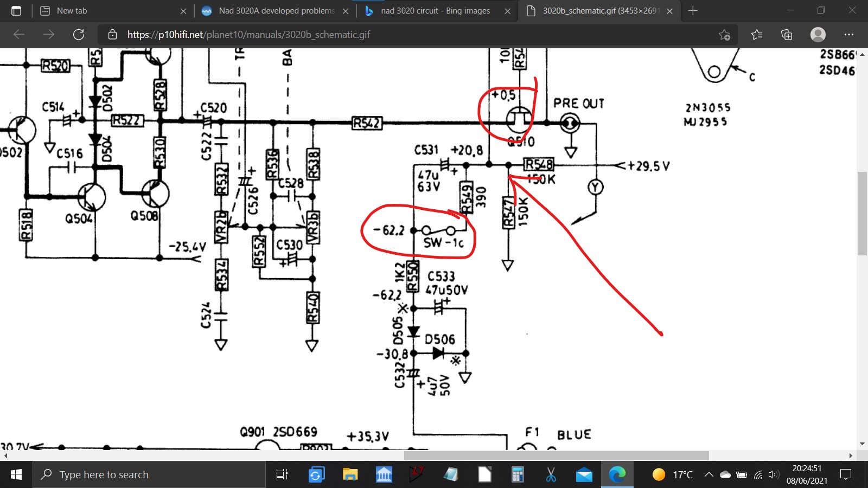868x488 pixels.
Task: Click the 2N3055 transistor text
Action: [x=707, y=108]
